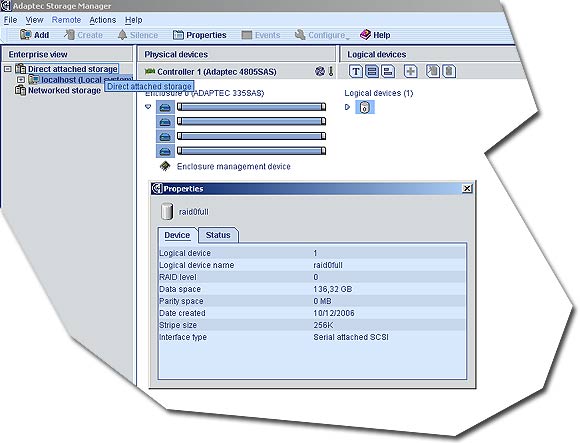This screenshot has height=443, width=580.
Task: Click the Help toolbar button with book icon
Action: 375,35
